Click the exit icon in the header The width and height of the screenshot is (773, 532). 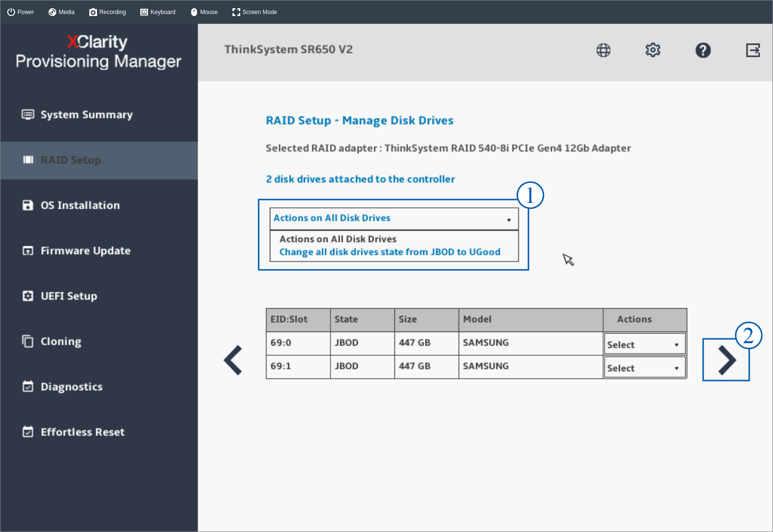(x=753, y=50)
